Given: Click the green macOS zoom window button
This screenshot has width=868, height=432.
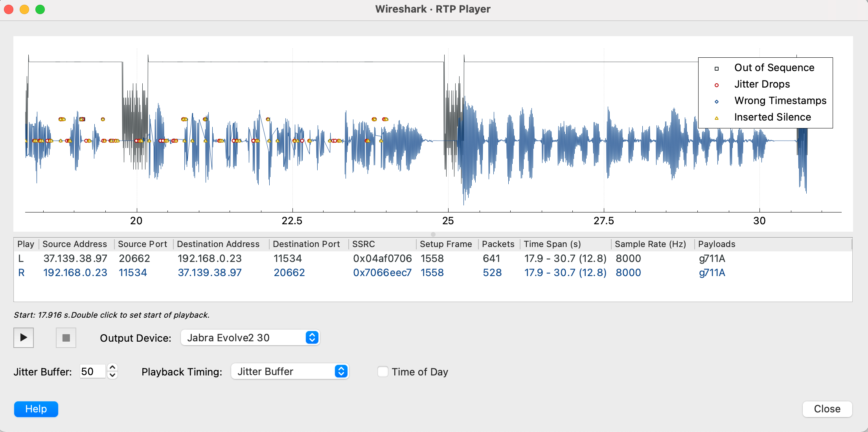Looking at the screenshot, I should (x=40, y=9).
